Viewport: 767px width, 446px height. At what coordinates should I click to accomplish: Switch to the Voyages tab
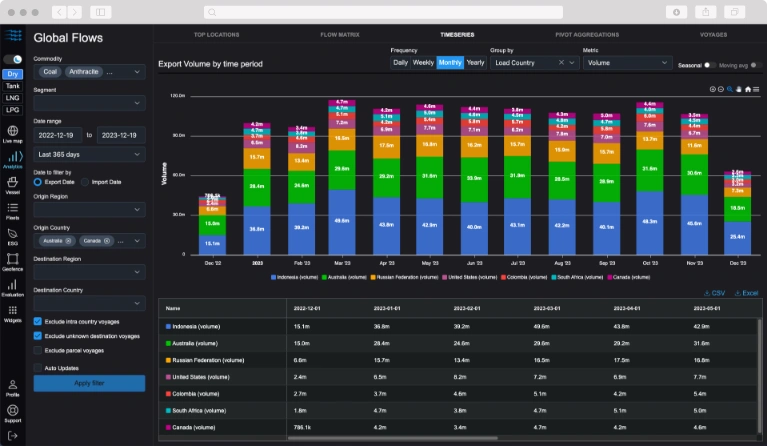click(713, 35)
